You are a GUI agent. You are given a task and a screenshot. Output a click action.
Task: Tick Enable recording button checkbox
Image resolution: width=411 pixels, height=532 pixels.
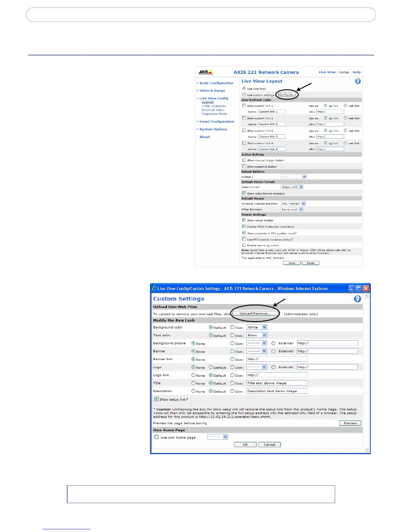[244, 245]
